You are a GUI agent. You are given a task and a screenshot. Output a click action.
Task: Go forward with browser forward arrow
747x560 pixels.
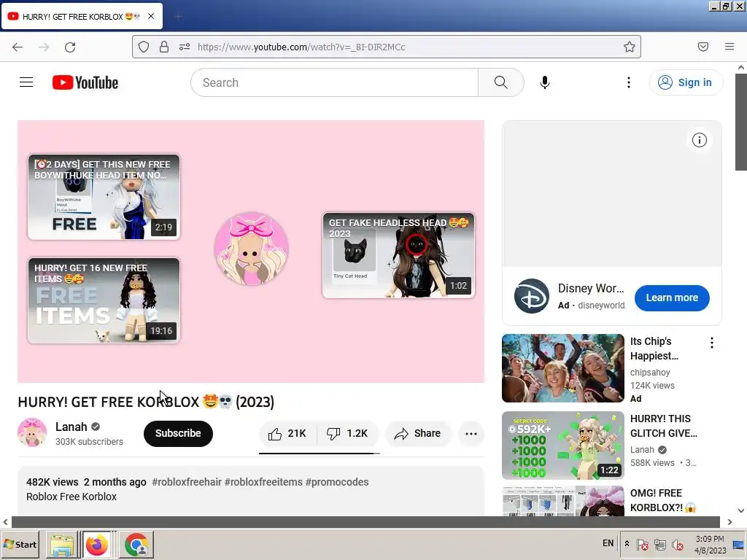[44, 47]
